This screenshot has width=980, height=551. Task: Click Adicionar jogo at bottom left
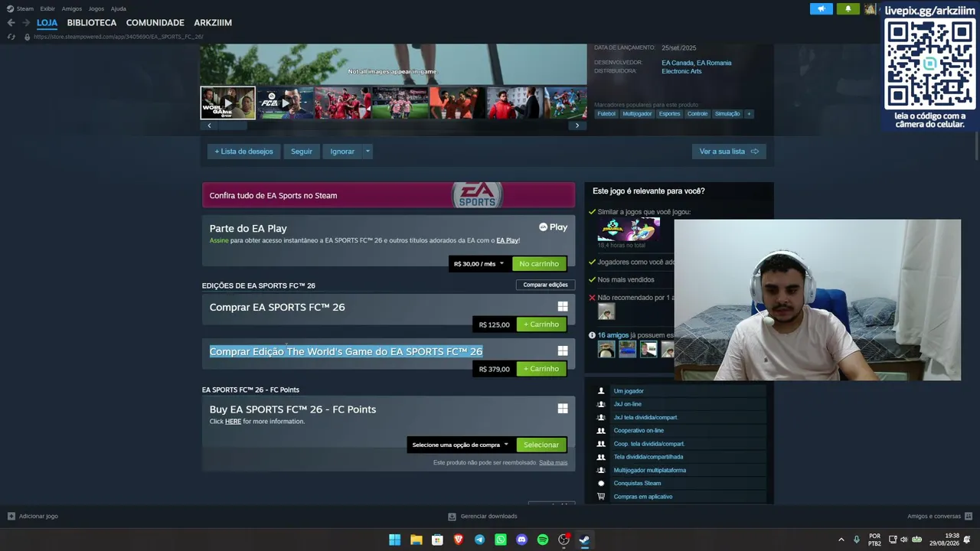point(33,517)
